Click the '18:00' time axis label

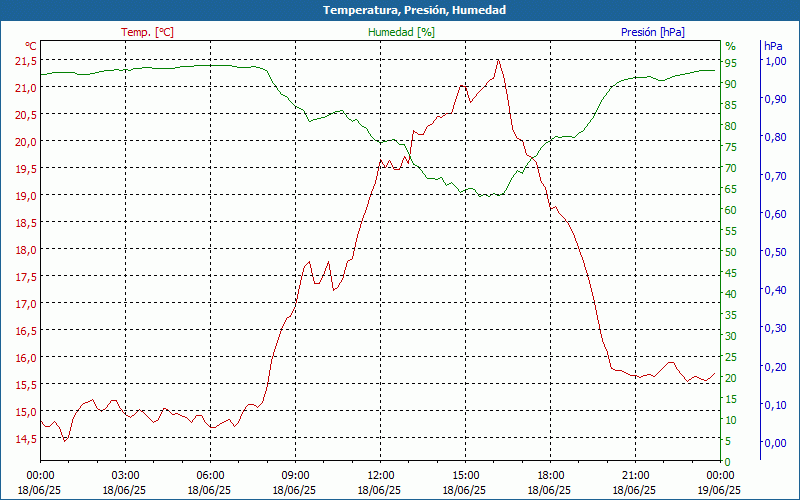pyautogui.click(x=551, y=476)
